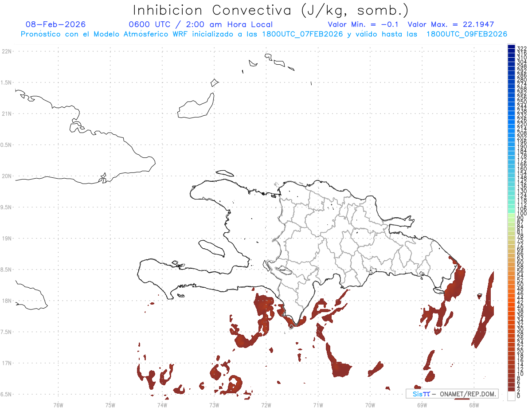Image resolution: width=532 pixels, height=411 pixels.
Task: Click the '70W' longitude label
Action: 370,405
